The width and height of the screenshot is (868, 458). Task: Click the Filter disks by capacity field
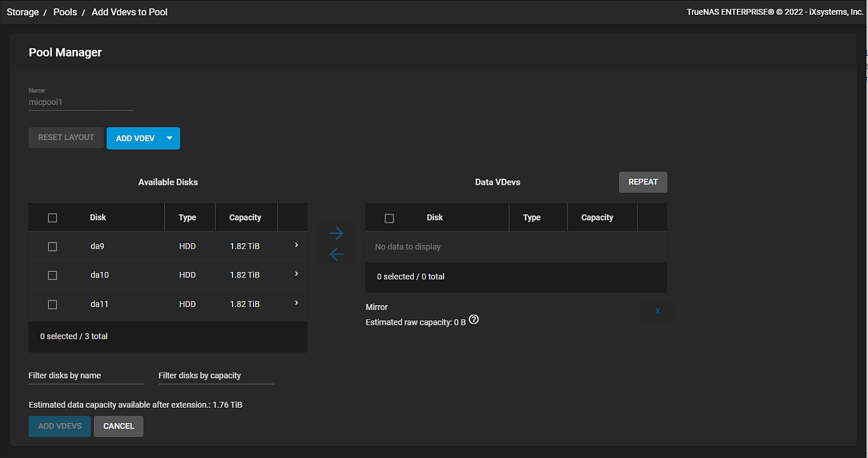tap(215, 376)
